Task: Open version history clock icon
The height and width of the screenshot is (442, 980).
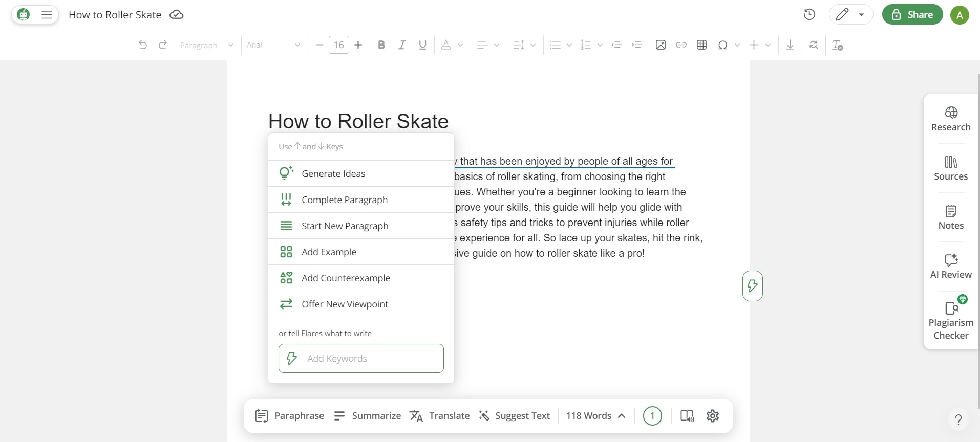Action: (809, 14)
